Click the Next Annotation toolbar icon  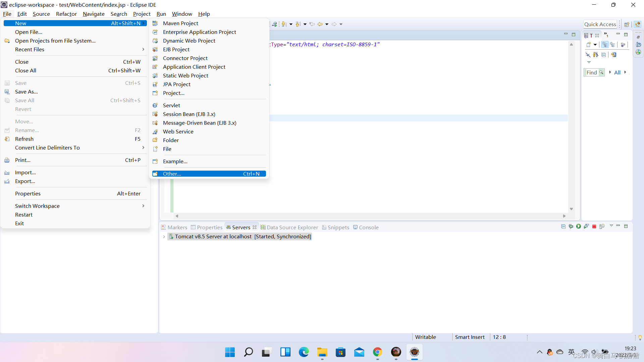pyautogui.click(x=284, y=24)
